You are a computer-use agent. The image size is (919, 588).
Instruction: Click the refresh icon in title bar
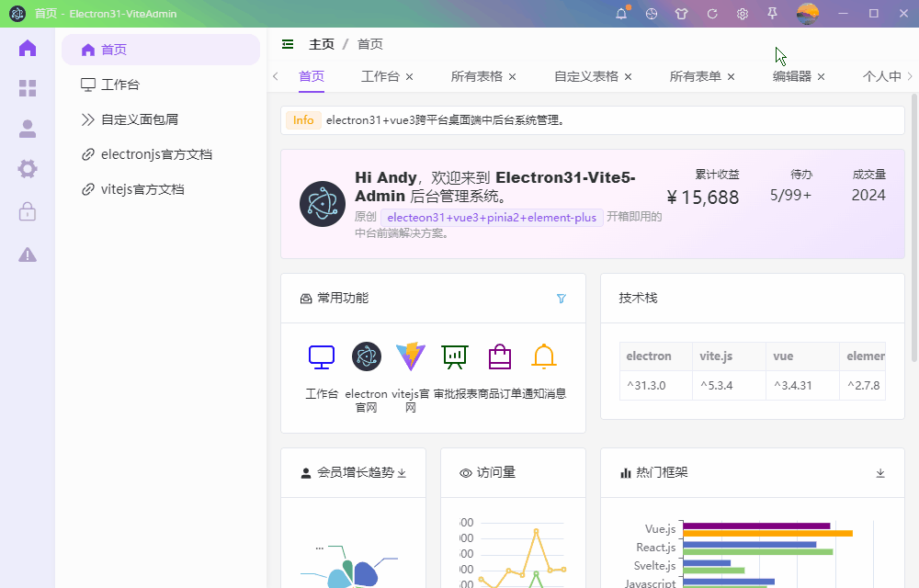712,14
